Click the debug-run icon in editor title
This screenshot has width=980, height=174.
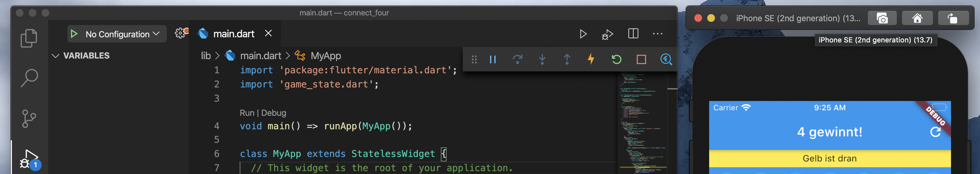[607, 34]
